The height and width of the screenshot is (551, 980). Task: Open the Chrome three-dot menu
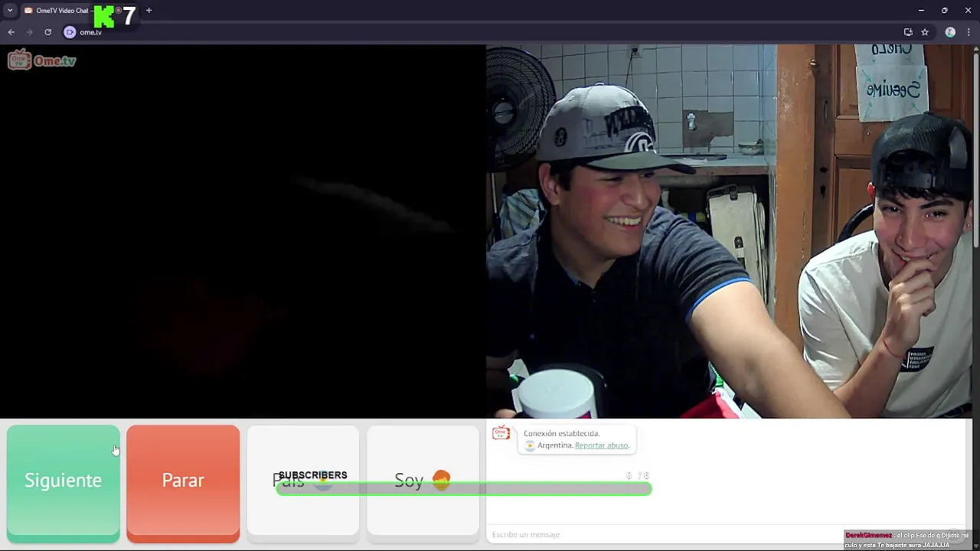[969, 32]
